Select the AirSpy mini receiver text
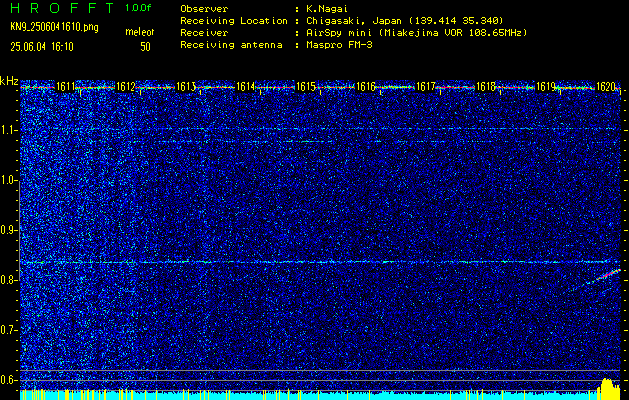 417,32
